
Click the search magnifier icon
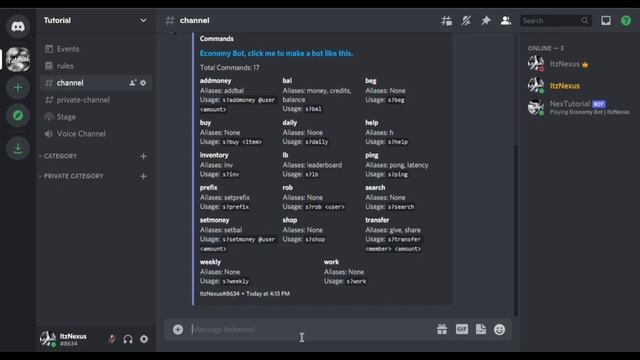[x=584, y=20]
